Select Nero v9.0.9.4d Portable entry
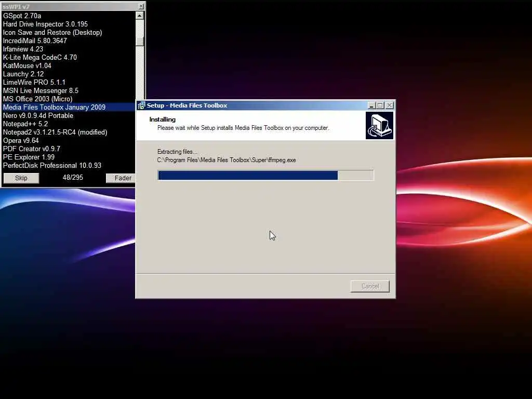Screen dimensions: 532x399 click(69, 116)
